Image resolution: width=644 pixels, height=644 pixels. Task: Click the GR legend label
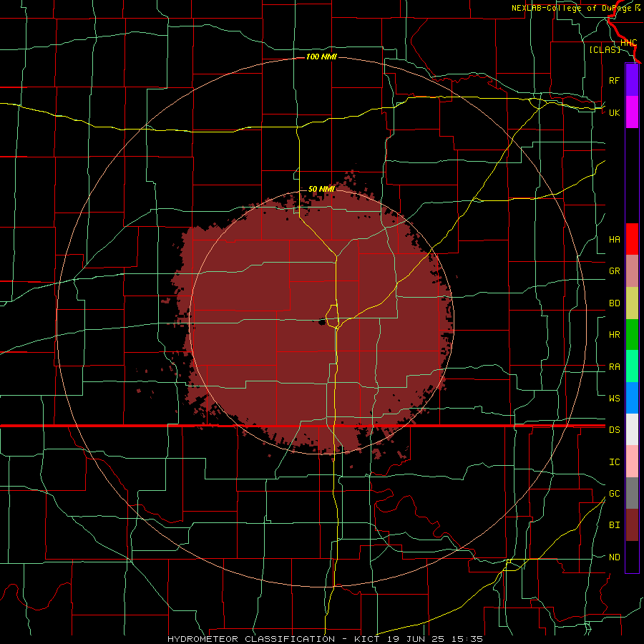(614, 271)
